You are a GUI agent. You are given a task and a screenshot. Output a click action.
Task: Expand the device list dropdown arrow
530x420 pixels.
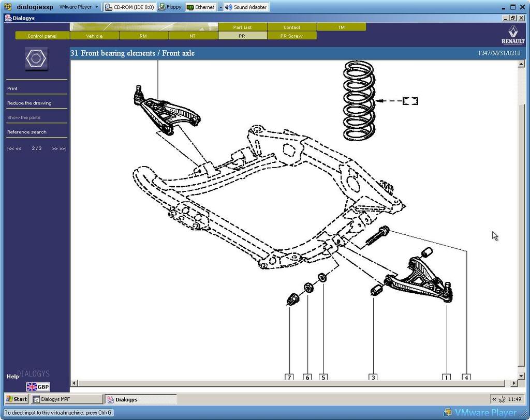click(220, 7)
